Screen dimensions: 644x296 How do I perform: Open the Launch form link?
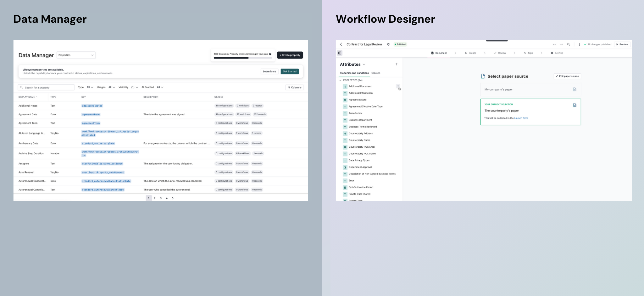(x=521, y=118)
